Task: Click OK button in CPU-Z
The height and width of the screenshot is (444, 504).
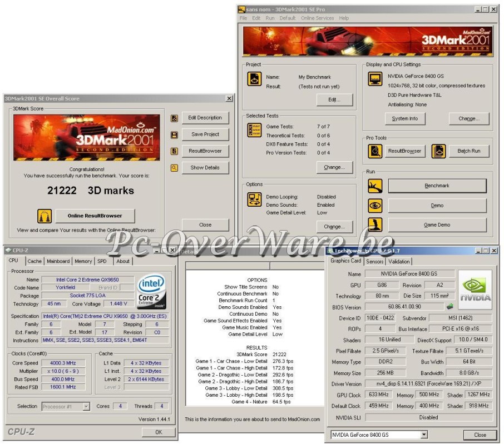Action: point(159,432)
